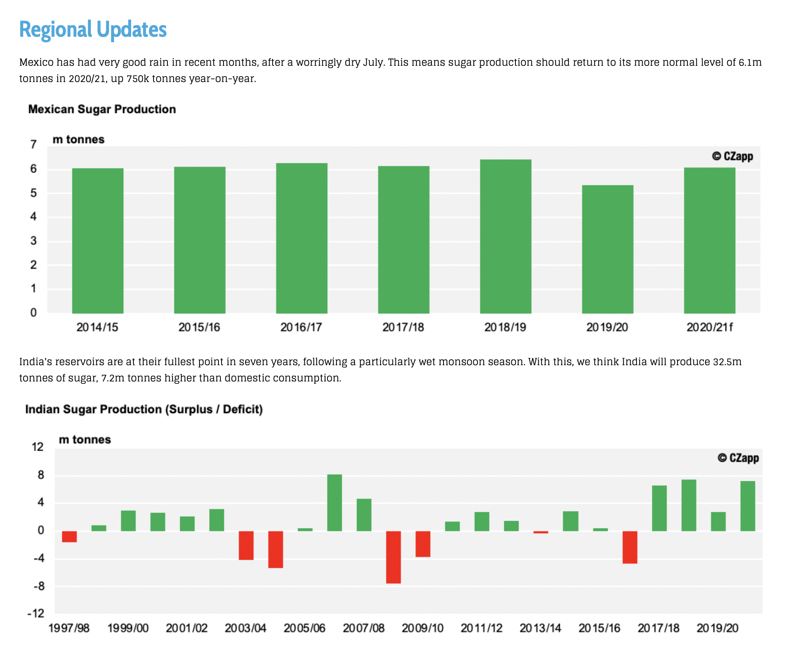Click the 1997/98 axis label
This screenshot has width=812, height=653.
(x=69, y=628)
